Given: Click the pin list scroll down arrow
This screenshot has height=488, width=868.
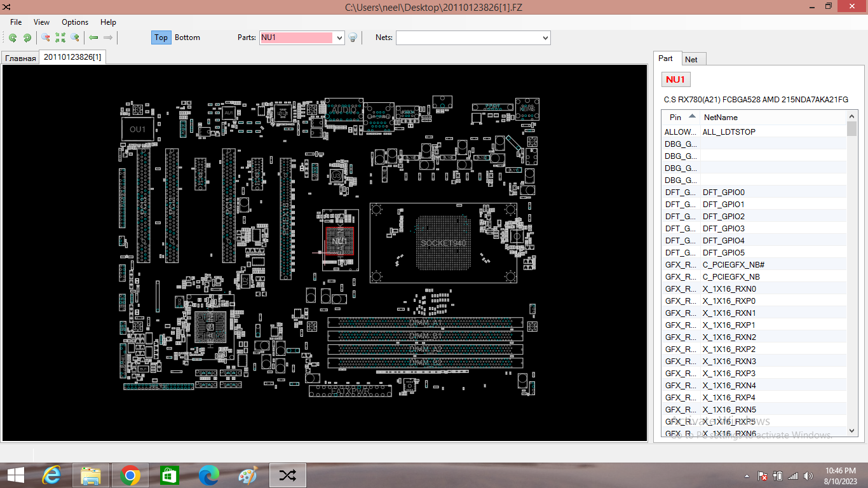Looking at the screenshot, I should tap(852, 431).
